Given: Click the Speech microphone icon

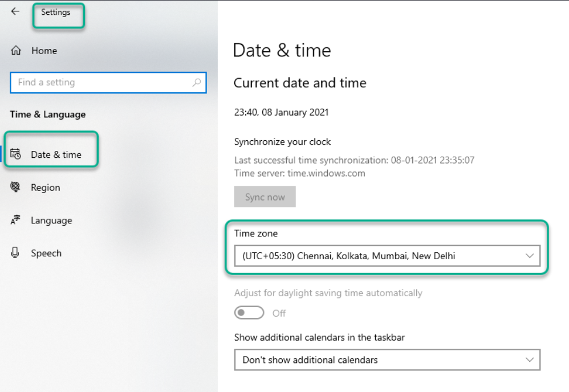Looking at the screenshot, I should click(x=15, y=252).
